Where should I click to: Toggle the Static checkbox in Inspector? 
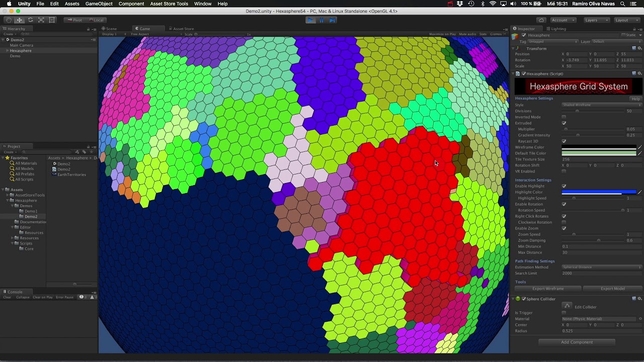pos(624,35)
